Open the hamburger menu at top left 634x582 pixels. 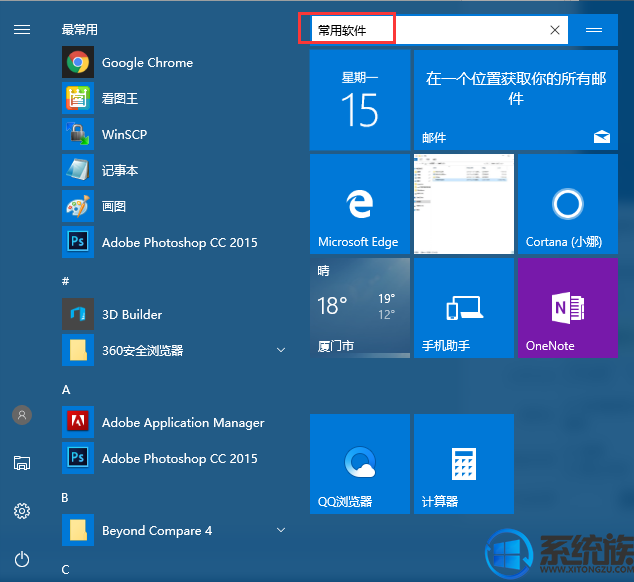pyautogui.click(x=22, y=30)
